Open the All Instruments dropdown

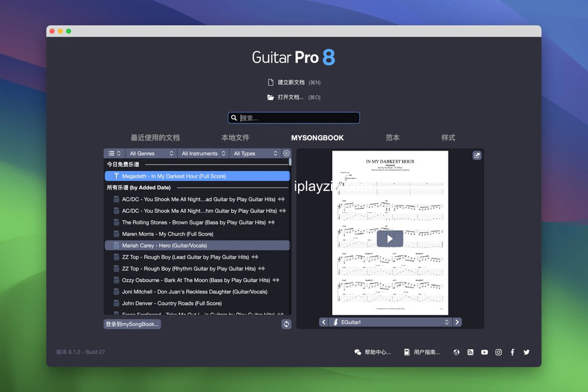click(203, 153)
